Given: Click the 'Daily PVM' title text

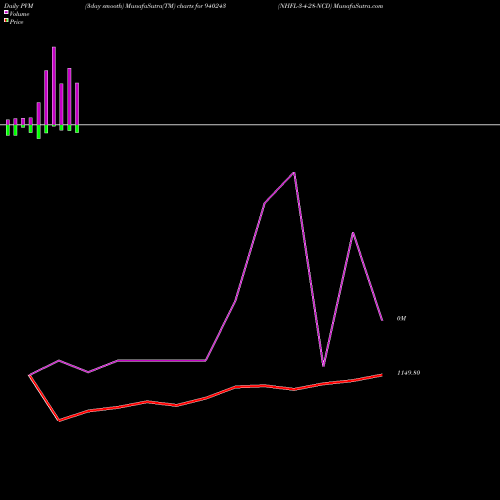Looking at the screenshot, I should tap(19, 6).
